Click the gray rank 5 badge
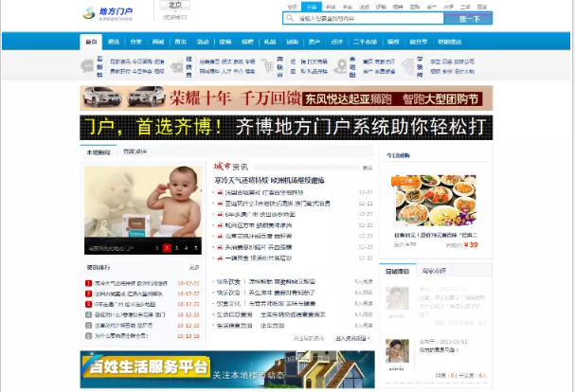Image resolution: width=575 pixels, height=392 pixels. [x=88, y=326]
